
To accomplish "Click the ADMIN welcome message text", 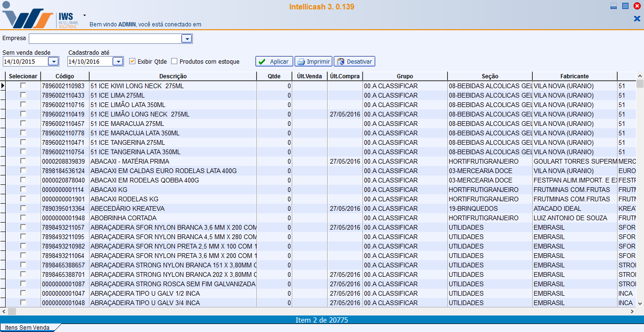I will 145,24.
